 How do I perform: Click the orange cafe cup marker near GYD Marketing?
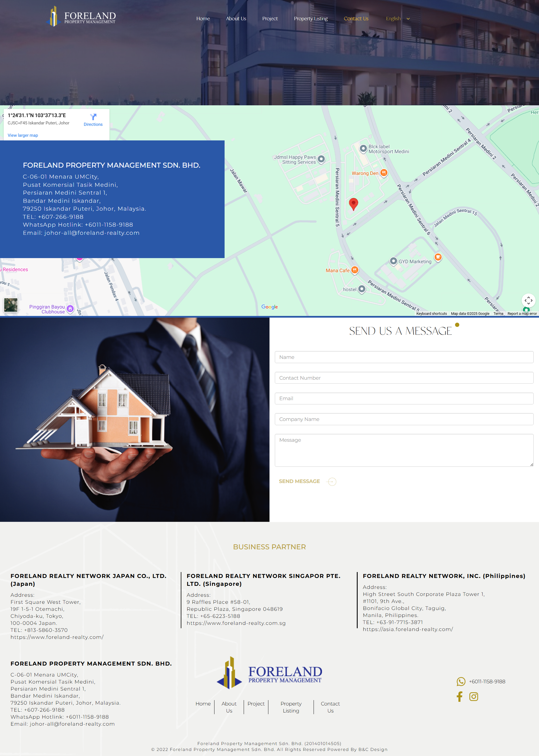[438, 257]
